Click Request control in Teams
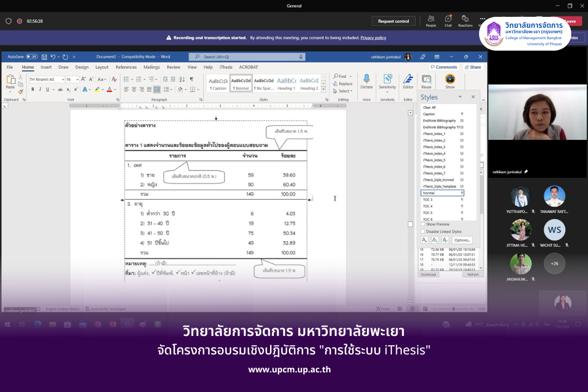The height and width of the screenshot is (392, 588). pyautogui.click(x=394, y=21)
